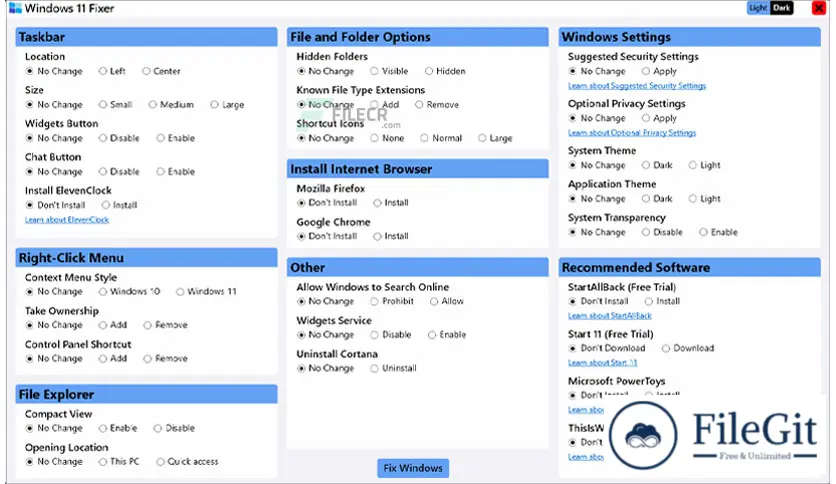
Task: Choose Small taskbar Size
Action: pos(115,104)
